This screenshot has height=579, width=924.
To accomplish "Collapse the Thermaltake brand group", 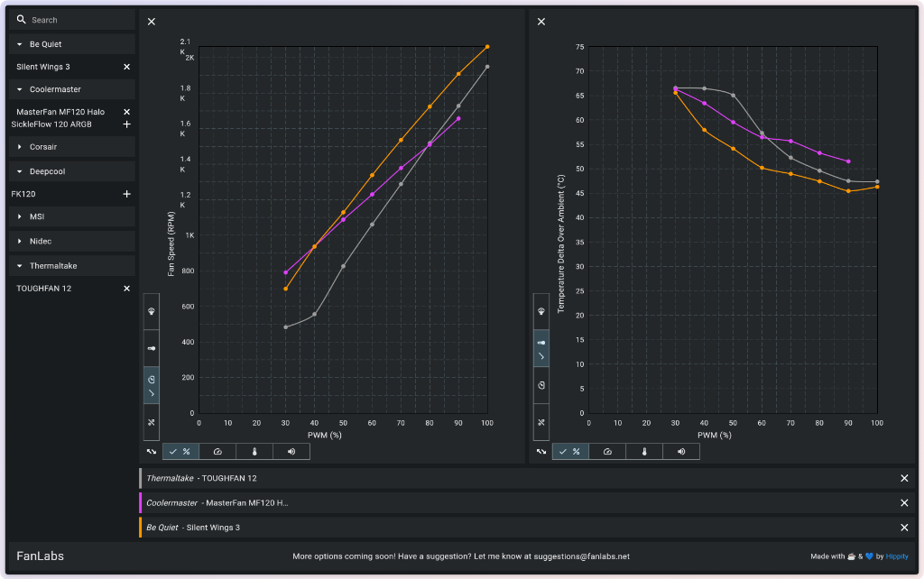I will coord(72,266).
